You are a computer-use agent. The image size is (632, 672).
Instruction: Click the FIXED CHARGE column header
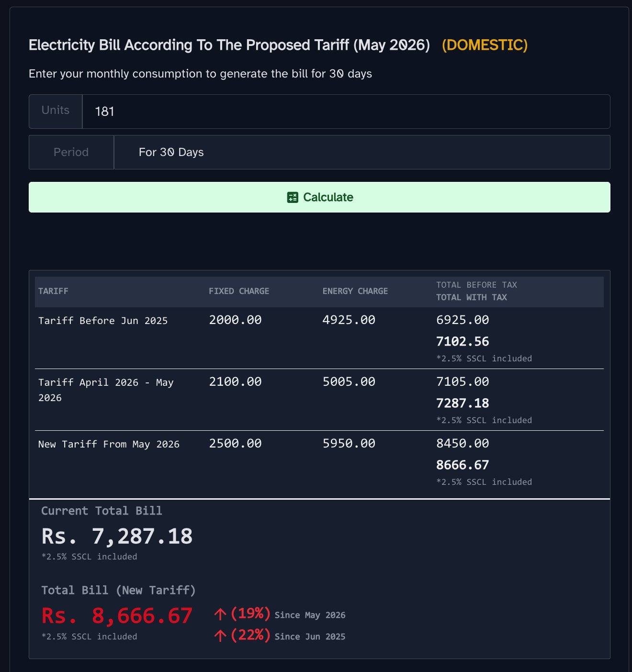pos(239,291)
